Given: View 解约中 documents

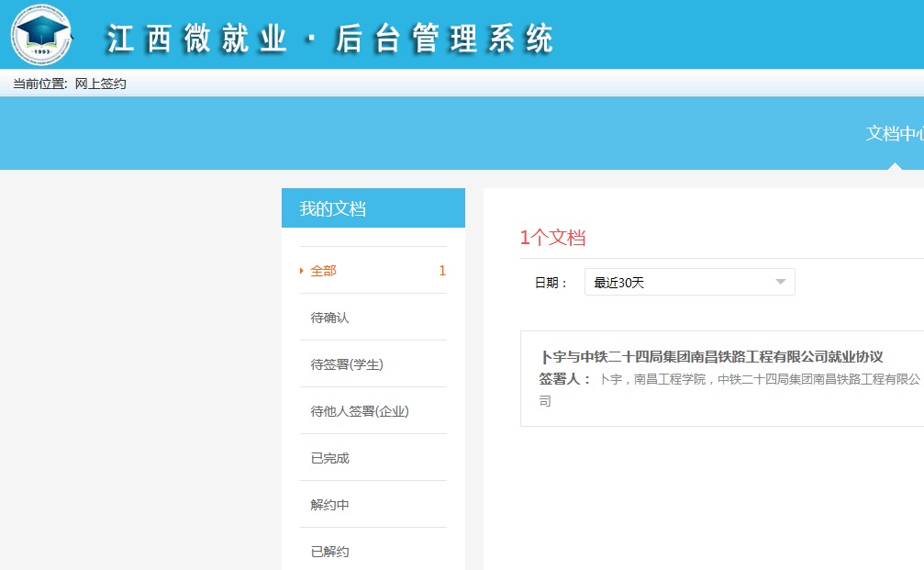Looking at the screenshot, I should click(330, 505).
